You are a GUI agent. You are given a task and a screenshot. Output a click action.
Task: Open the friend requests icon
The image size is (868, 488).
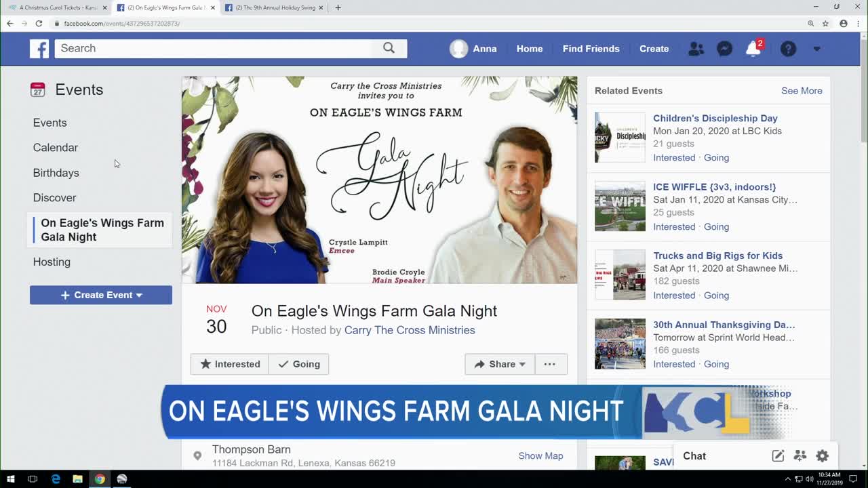696,49
